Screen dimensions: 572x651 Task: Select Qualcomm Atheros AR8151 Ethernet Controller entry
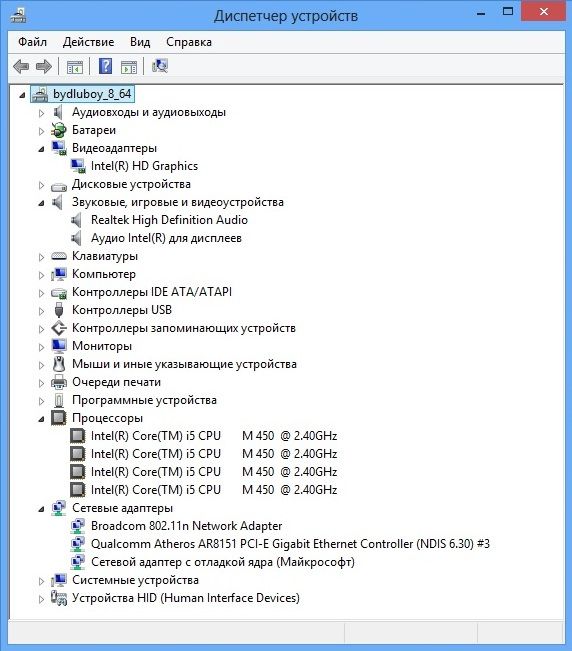pyautogui.click(x=290, y=544)
